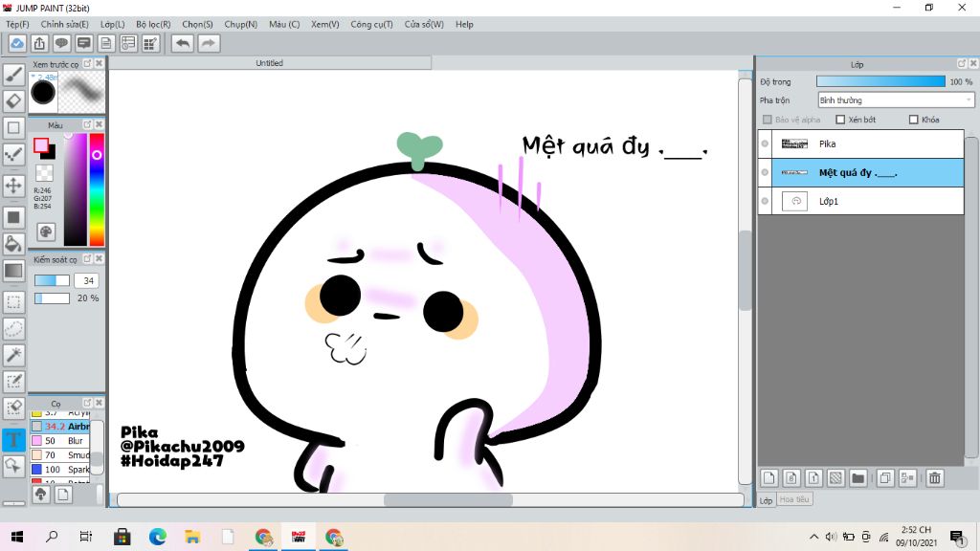
Task: Open Microsoft Edge from taskbar
Action: coord(158,537)
